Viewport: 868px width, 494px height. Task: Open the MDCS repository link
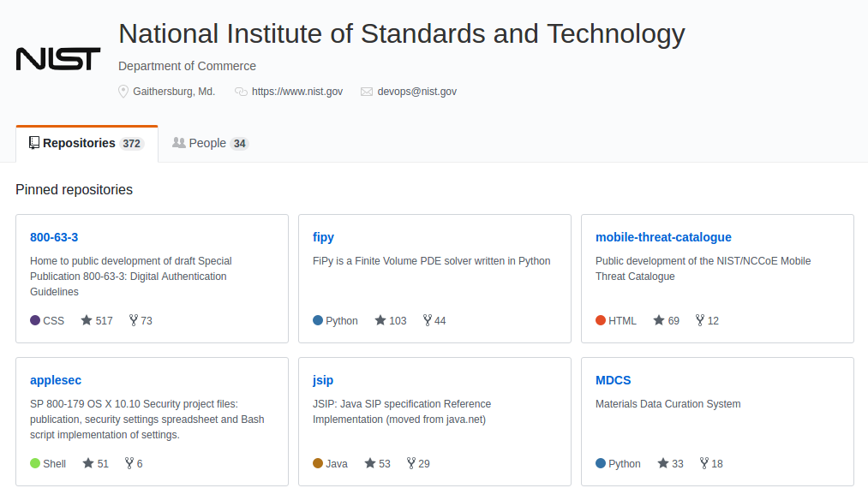[x=614, y=381]
